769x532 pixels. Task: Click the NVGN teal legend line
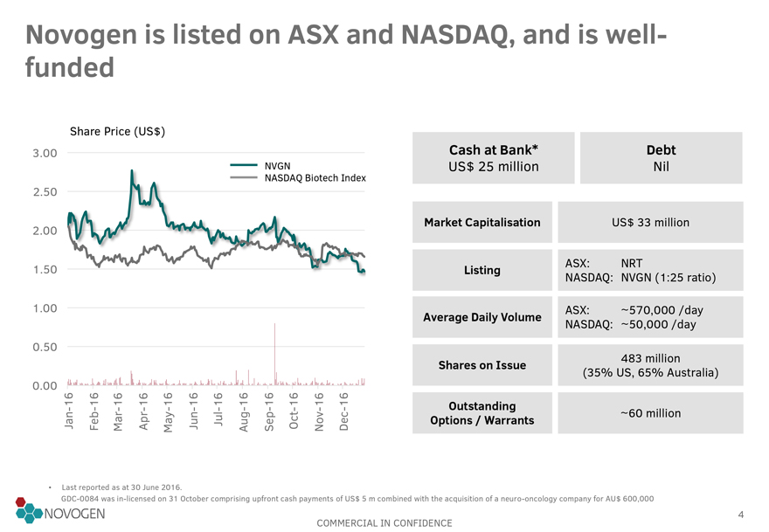point(244,166)
